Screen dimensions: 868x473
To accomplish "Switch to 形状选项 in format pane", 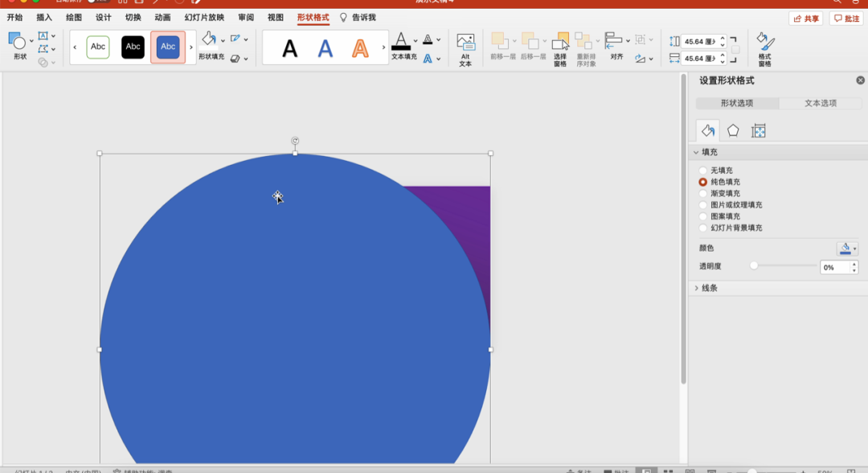I will pyautogui.click(x=737, y=104).
